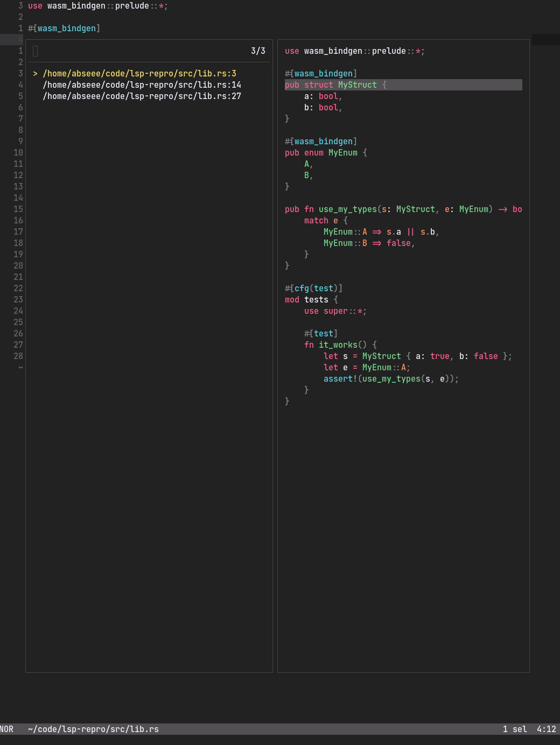Click the '#[test]' attribute in preview
Screen dimensions: 560x745
321,334
